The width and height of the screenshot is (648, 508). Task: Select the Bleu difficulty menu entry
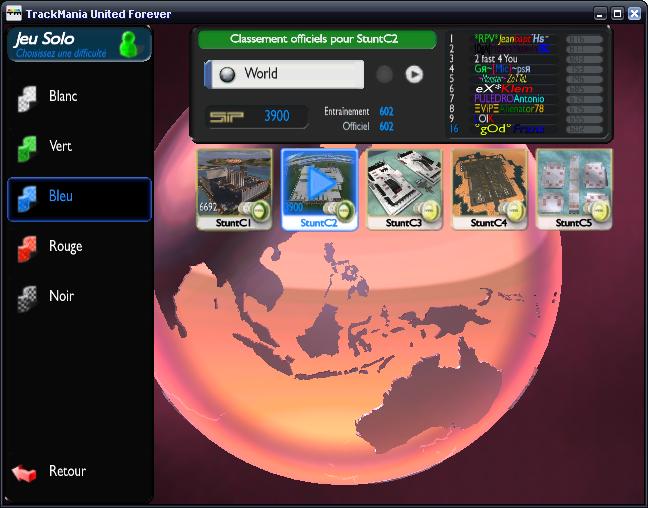point(79,198)
